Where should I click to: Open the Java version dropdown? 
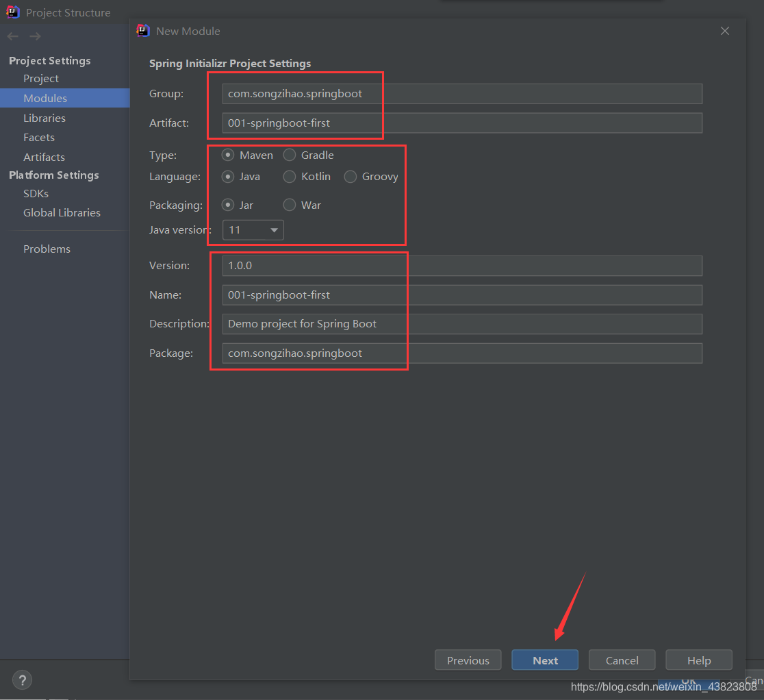tap(253, 230)
